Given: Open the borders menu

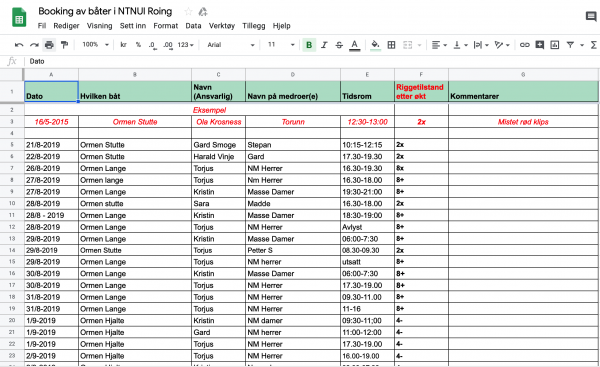Looking at the screenshot, I should (391, 45).
